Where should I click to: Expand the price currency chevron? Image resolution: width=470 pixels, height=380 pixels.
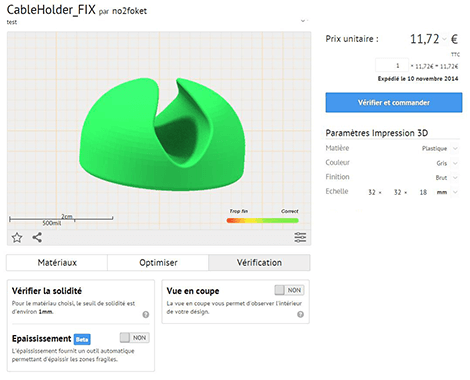444,39
